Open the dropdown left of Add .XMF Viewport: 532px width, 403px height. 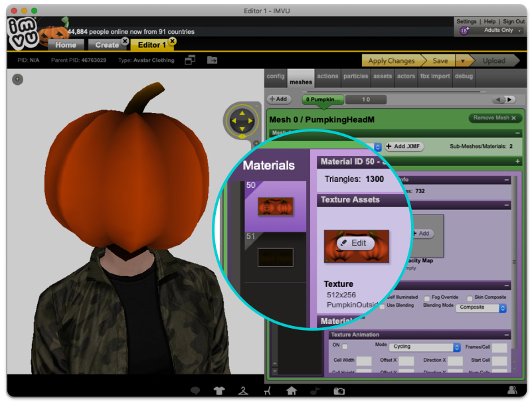[378, 147]
